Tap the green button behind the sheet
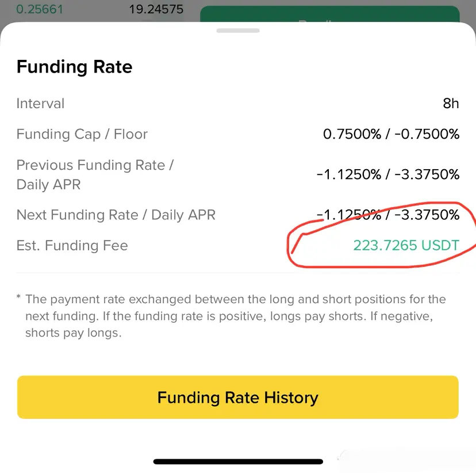 [x=329, y=15]
